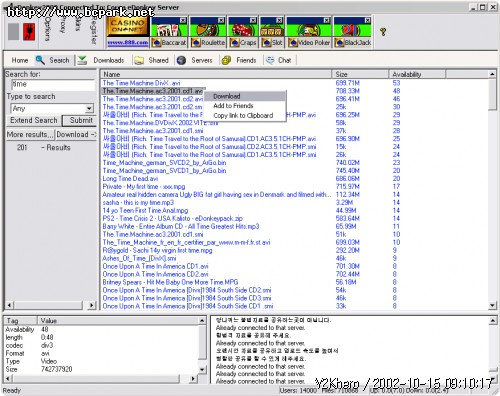Sort results by the Size column

[360, 74]
